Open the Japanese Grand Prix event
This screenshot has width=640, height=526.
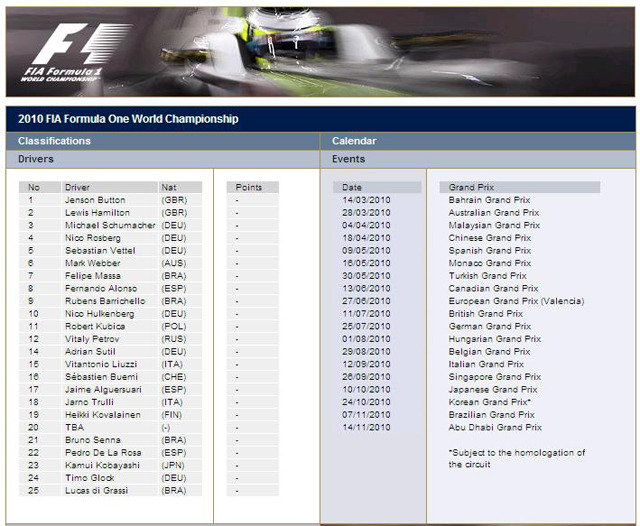coord(493,390)
